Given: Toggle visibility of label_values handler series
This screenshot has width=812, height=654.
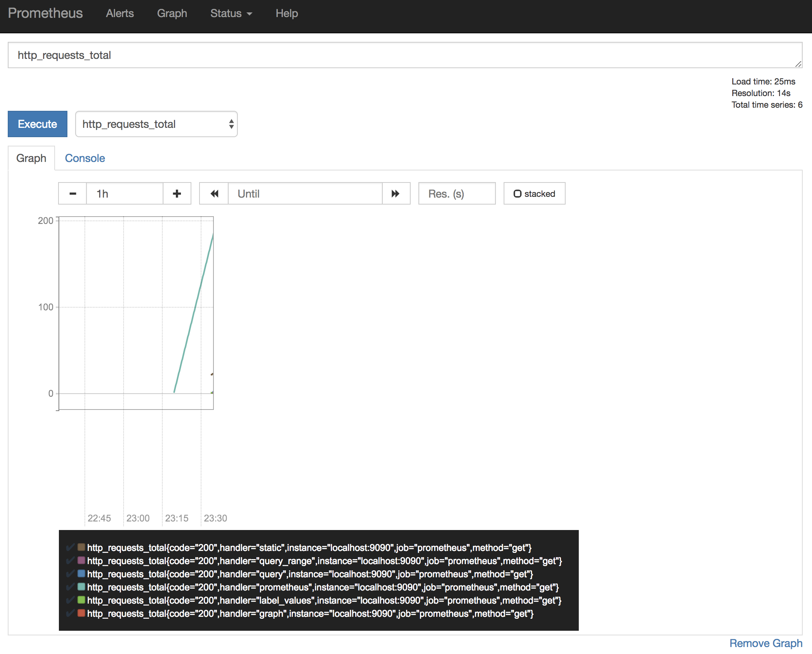Looking at the screenshot, I should point(70,600).
